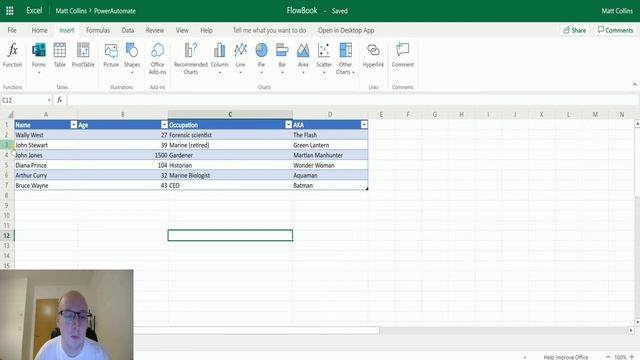
Task: Select the cell containing Wonder Woman
Action: 330,165
